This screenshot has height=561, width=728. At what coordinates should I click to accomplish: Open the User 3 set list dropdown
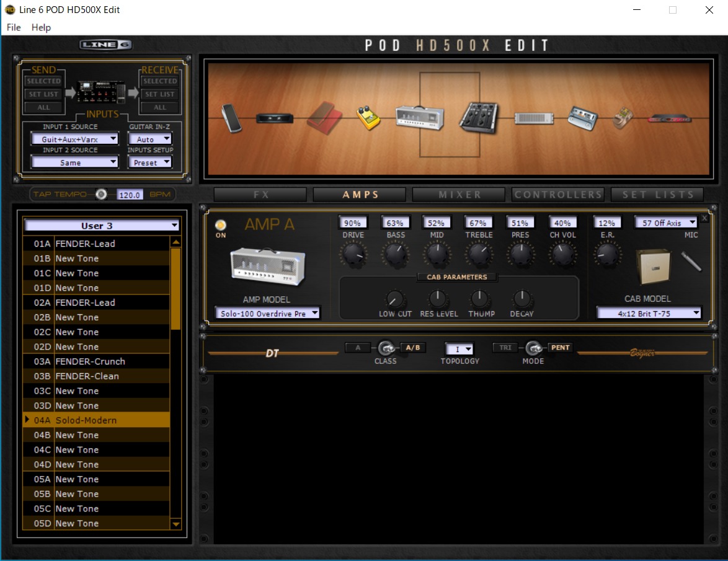101,226
